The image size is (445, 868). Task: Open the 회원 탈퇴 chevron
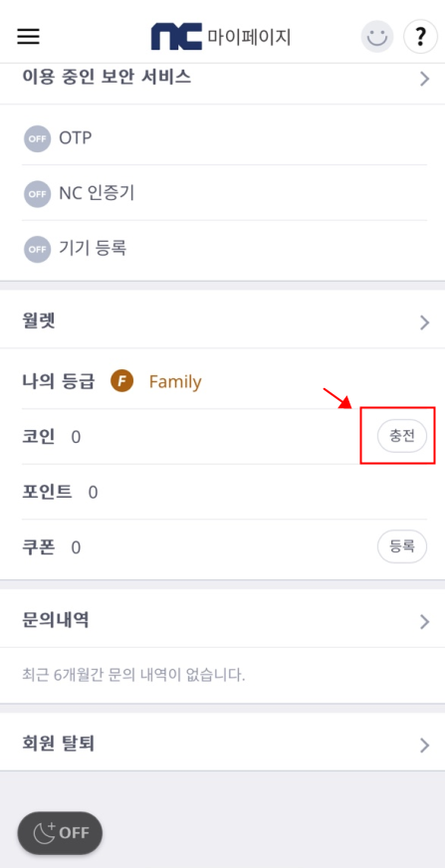(424, 746)
